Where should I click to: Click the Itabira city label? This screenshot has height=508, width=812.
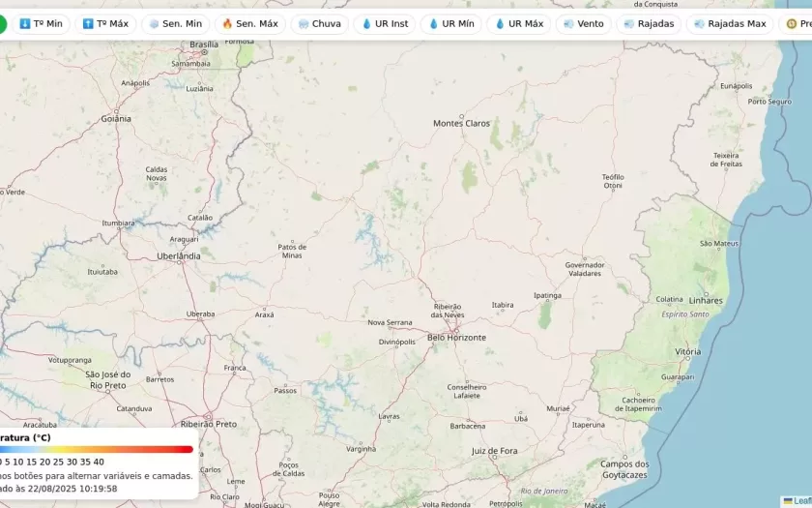[x=503, y=305]
